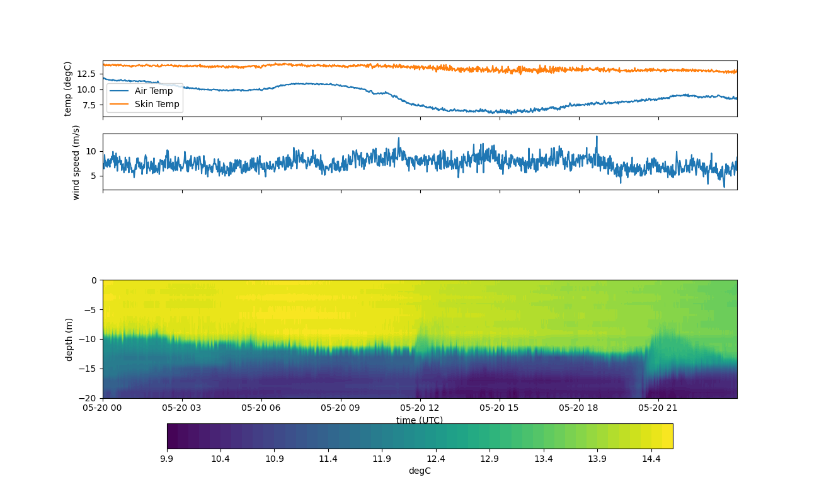Click the temp (degC) y-axis label
Screen dimensions: 819x504
(x=68, y=89)
